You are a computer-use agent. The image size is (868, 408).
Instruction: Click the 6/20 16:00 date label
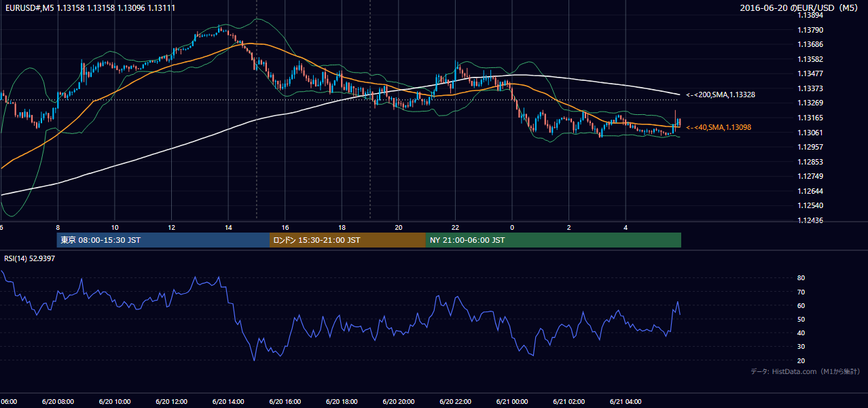[285, 402]
